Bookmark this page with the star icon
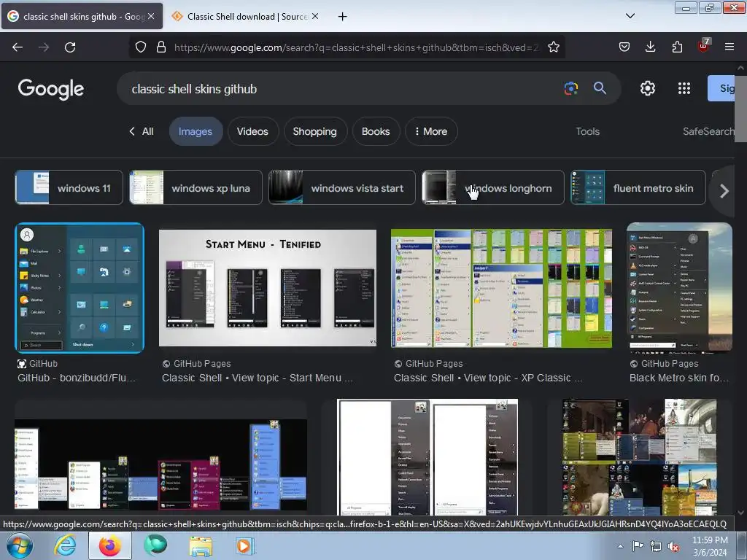Viewport: 747px width, 560px height. coord(553,47)
